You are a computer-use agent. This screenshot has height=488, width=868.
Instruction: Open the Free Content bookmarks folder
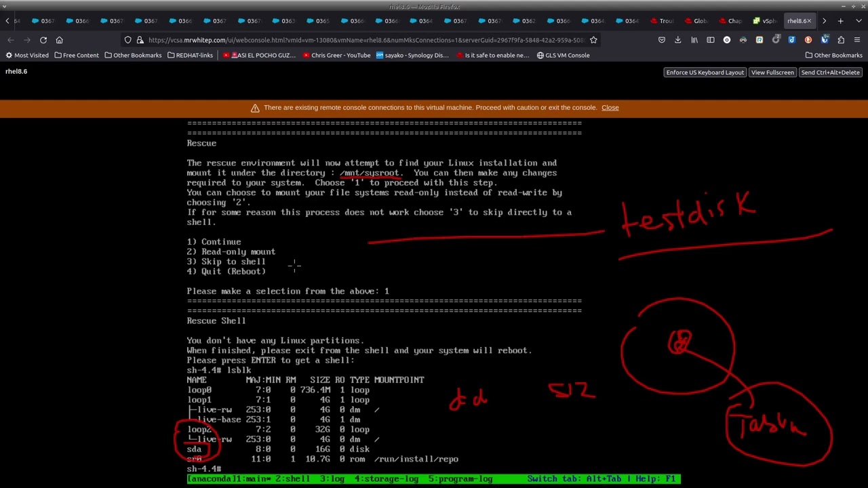[77, 55]
